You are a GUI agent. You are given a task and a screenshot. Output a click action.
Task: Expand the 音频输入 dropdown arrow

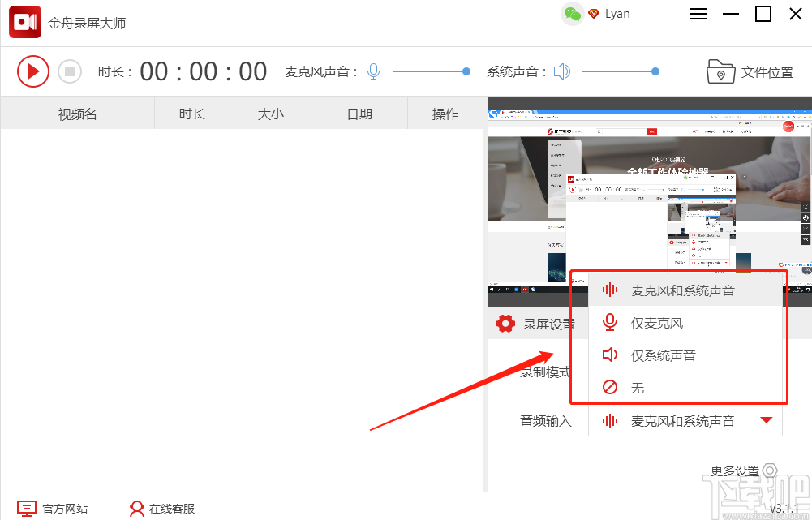coord(766,420)
